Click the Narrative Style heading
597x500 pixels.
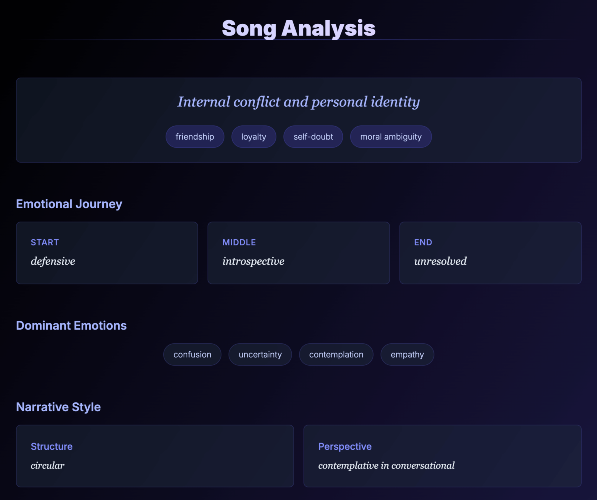(58, 407)
